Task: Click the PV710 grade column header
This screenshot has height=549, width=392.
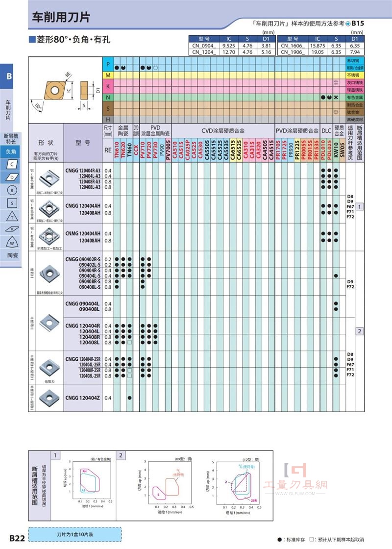Action: pos(143,150)
